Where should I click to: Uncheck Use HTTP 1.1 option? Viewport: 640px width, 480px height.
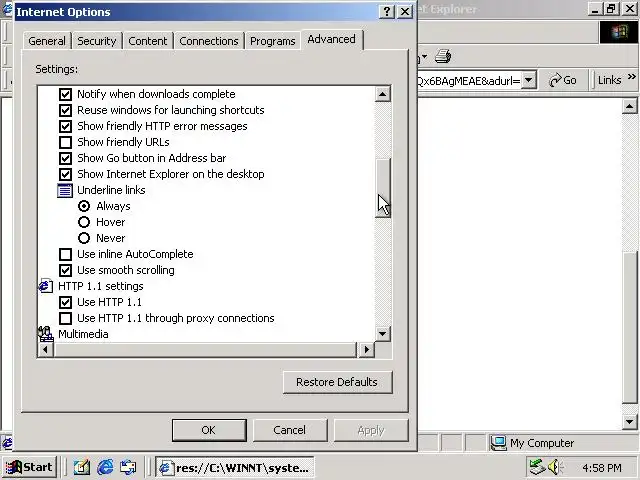pos(65,302)
